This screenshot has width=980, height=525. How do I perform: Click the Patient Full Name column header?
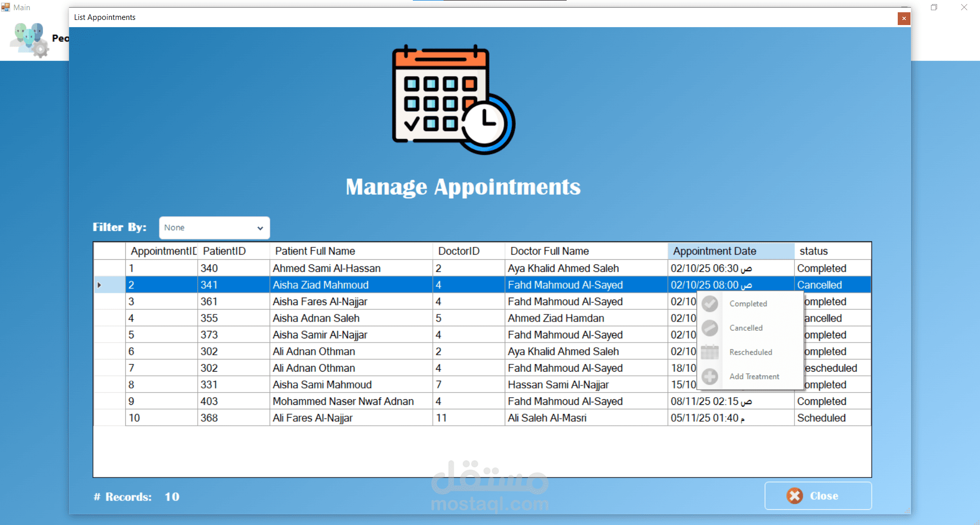coord(351,251)
